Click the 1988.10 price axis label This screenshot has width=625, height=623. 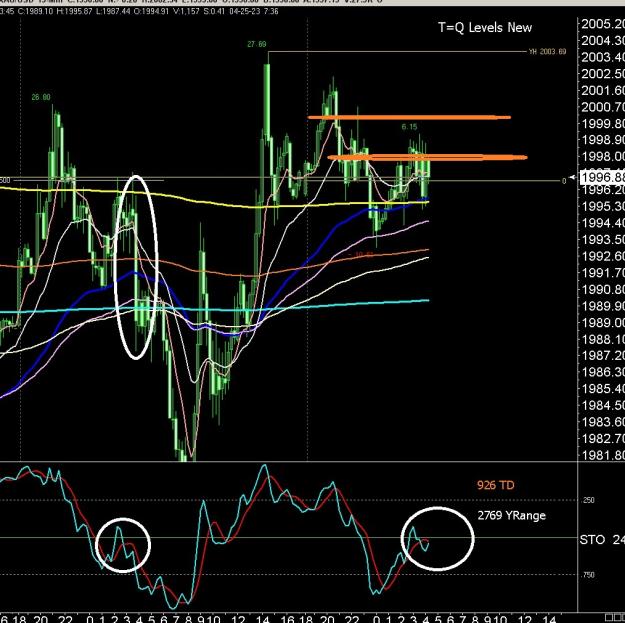pyautogui.click(x=603, y=339)
